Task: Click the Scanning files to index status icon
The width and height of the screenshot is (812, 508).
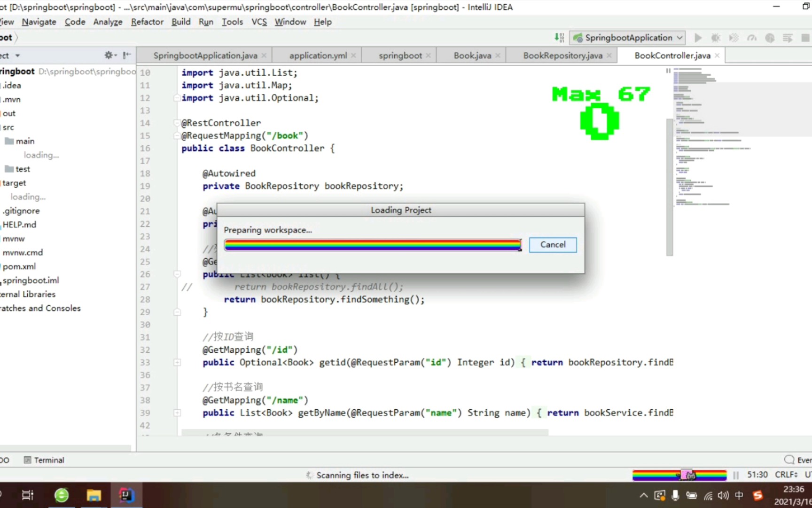Action: tap(309, 475)
